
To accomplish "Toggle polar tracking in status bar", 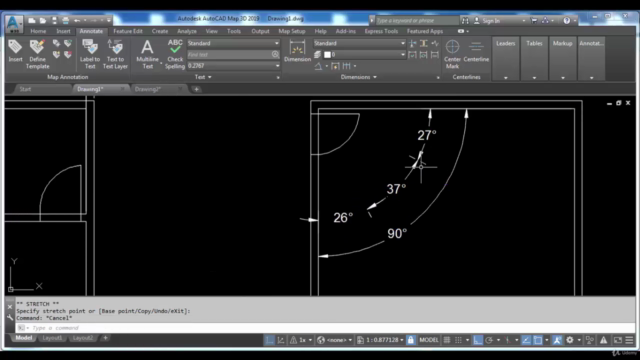I will (489, 340).
